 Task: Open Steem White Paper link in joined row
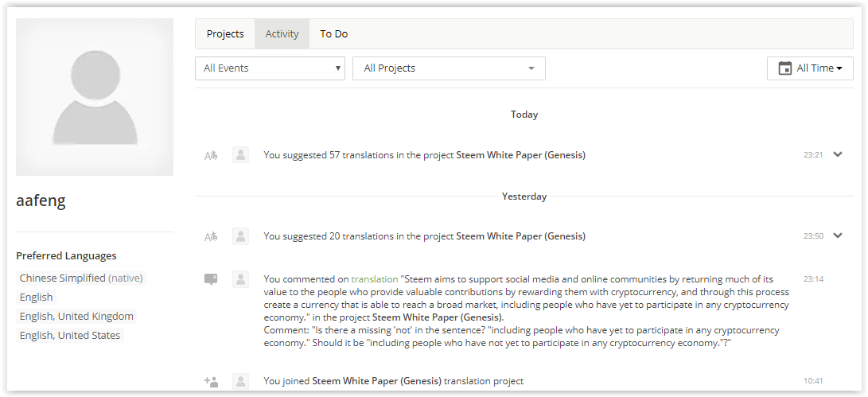point(376,381)
